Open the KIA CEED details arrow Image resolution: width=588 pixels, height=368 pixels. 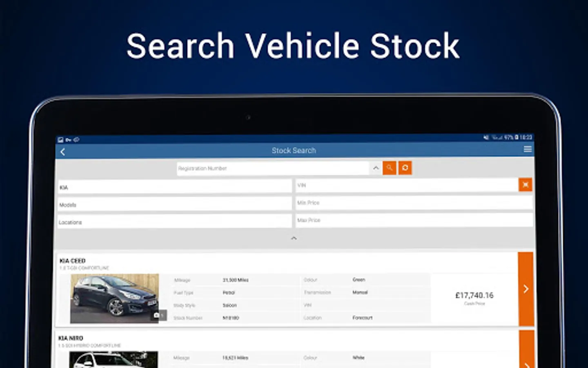pyautogui.click(x=526, y=289)
